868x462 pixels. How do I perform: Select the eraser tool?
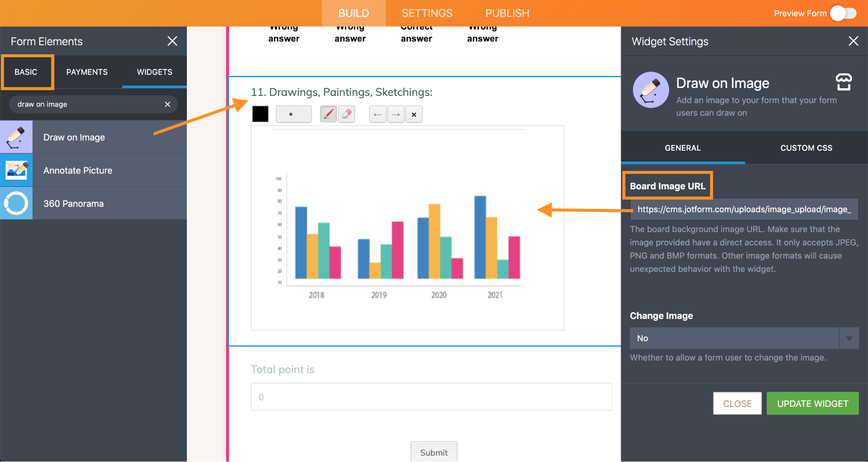(347, 114)
